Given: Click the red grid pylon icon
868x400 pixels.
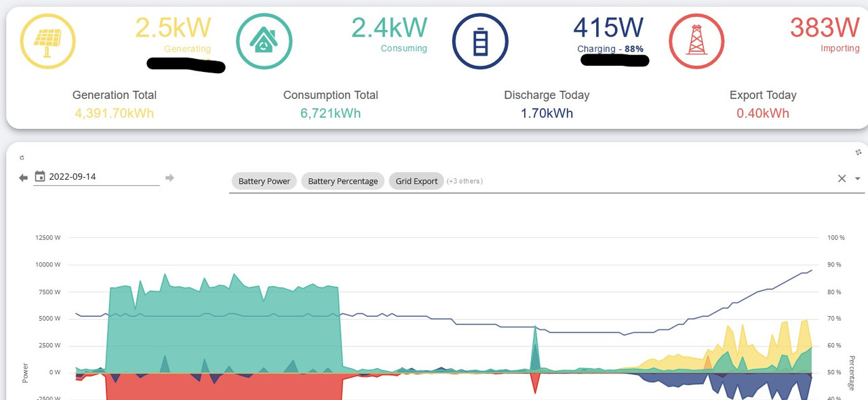Looking at the screenshot, I should (696, 41).
